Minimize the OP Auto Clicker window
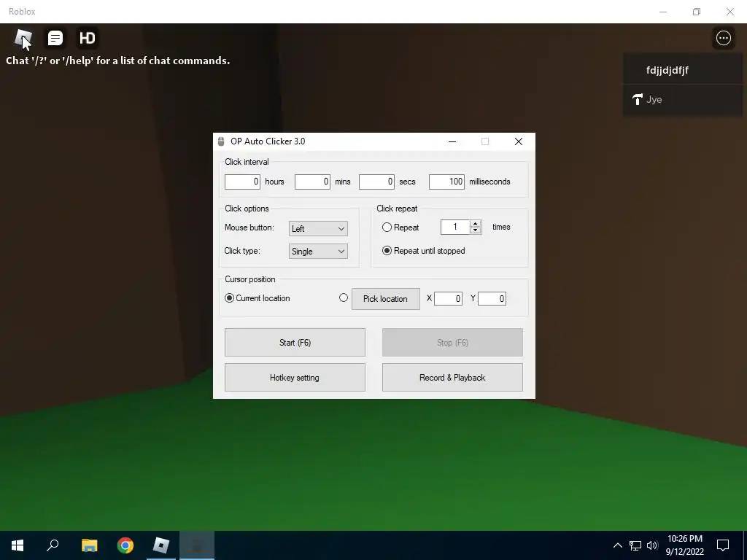The image size is (747, 560). (x=452, y=141)
